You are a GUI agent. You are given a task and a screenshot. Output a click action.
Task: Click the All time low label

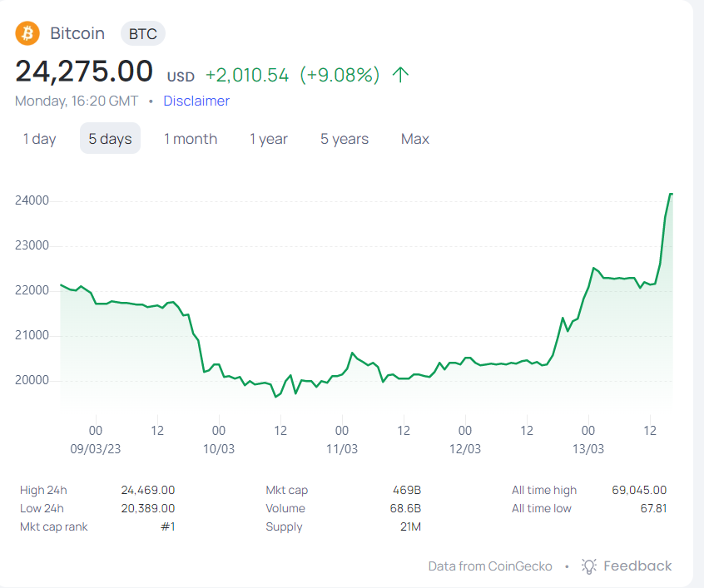pos(542,508)
